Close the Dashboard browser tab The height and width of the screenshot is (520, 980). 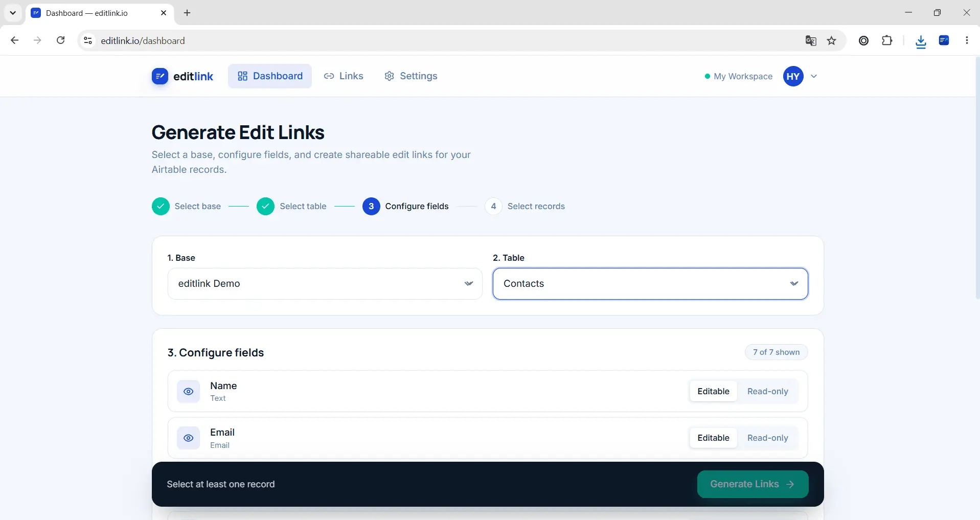pos(164,13)
